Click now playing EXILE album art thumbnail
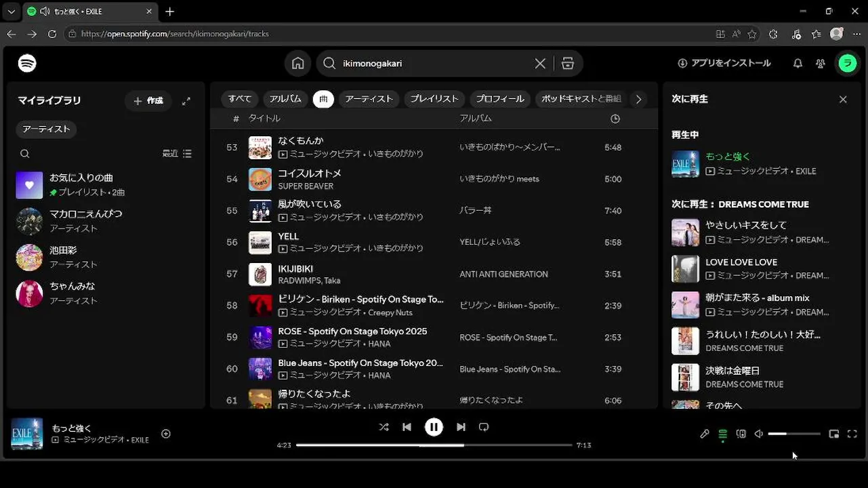The image size is (868, 488). tap(27, 434)
